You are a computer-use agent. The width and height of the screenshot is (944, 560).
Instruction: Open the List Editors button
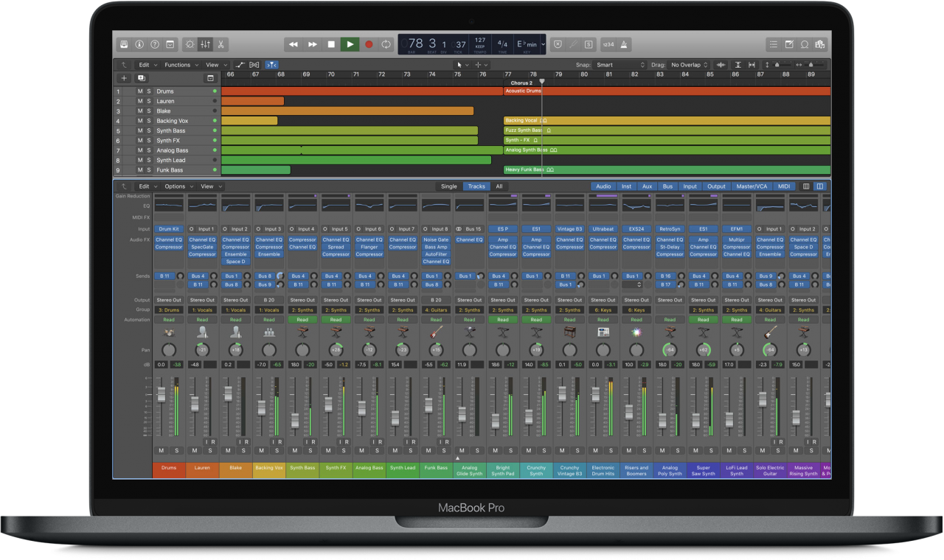(x=774, y=44)
